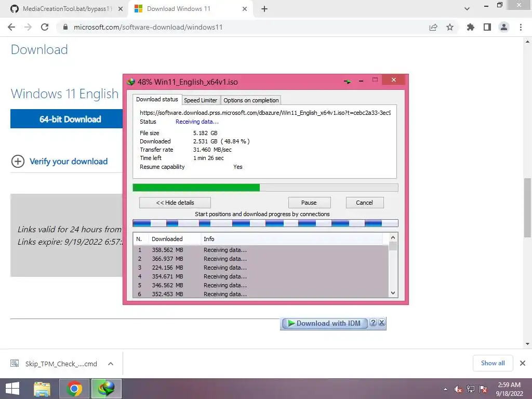This screenshot has height=399, width=532.
Task: Open the Speed Limiter tab
Action: pos(201,100)
